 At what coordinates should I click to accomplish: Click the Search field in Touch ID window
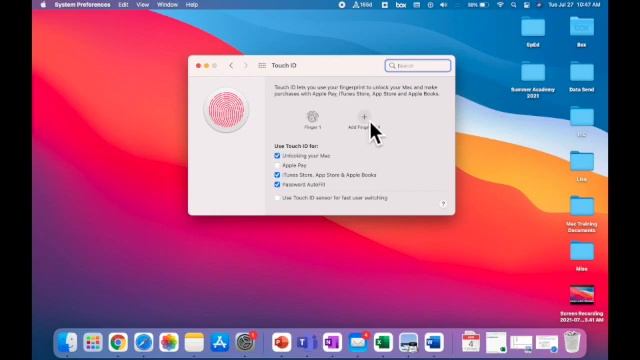pos(418,66)
